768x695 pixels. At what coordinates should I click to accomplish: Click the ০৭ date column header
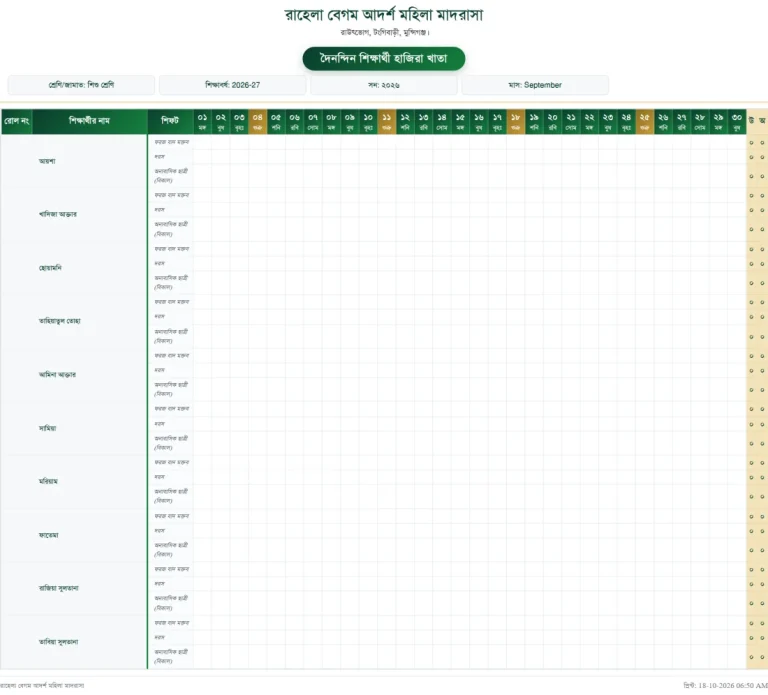pyautogui.click(x=313, y=121)
